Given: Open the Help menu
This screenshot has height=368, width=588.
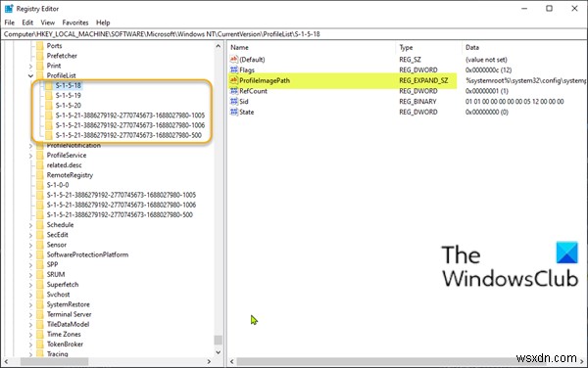Looking at the screenshot, I should pos(103,23).
